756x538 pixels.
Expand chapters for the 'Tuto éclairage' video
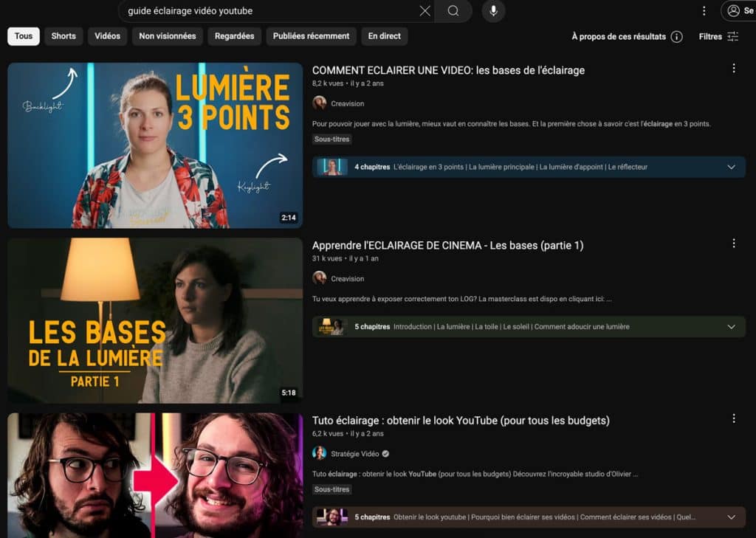click(x=731, y=517)
